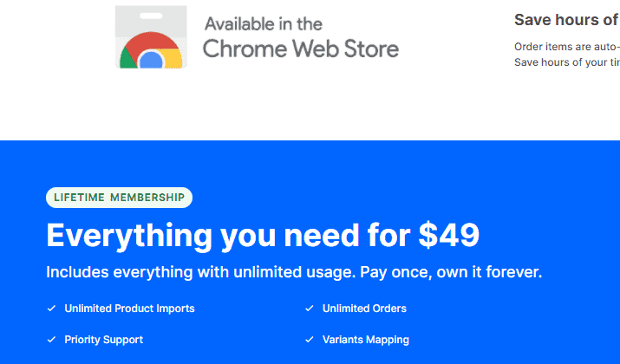Select the Priority Support feature label
Image resolution: width=620 pixels, height=364 pixels.
click(103, 340)
